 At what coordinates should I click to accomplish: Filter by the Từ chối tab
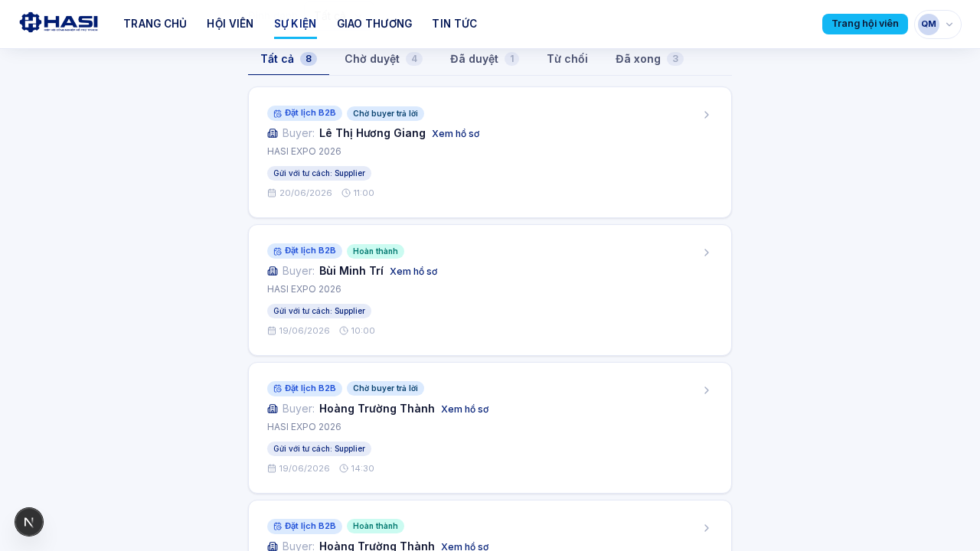click(x=567, y=59)
